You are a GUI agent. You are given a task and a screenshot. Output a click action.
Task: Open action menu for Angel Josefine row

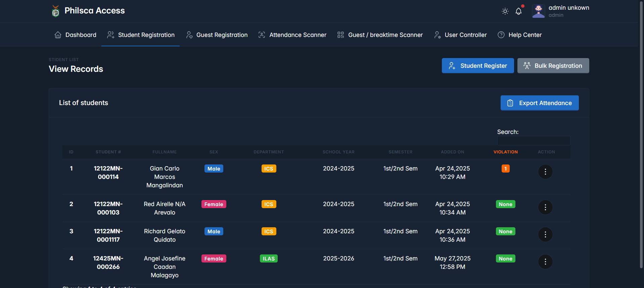[545, 262]
